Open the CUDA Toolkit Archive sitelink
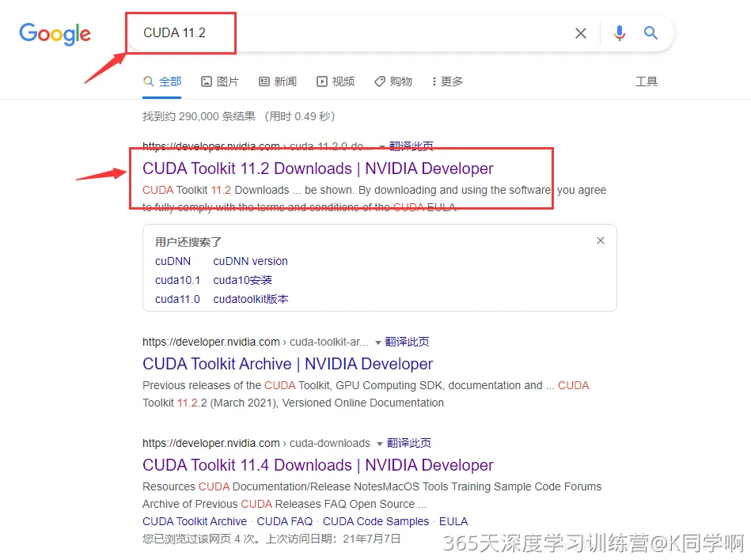The image size is (751, 560). coord(195,521)
